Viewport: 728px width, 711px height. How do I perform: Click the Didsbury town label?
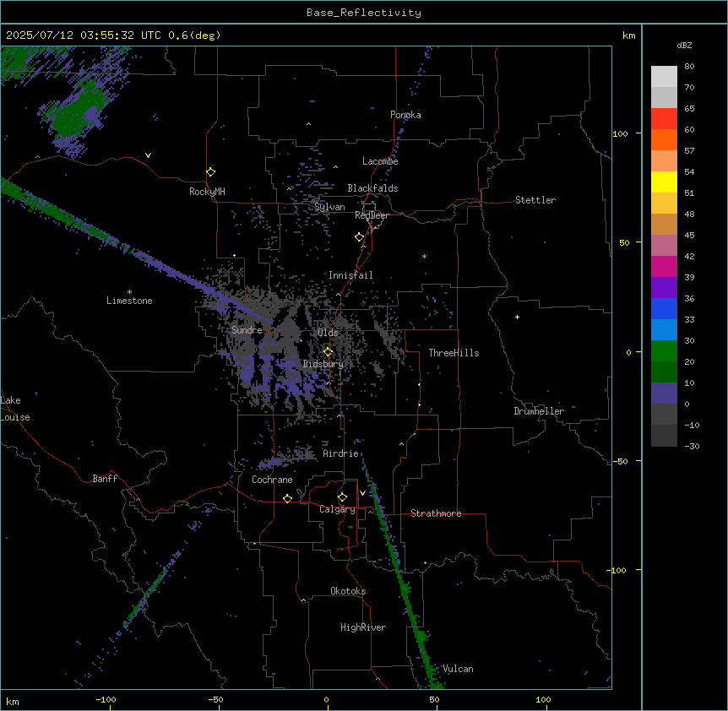[323, 364]
